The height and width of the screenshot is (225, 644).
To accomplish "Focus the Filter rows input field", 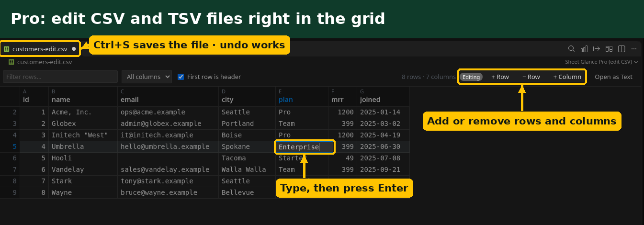I will 60,77.
